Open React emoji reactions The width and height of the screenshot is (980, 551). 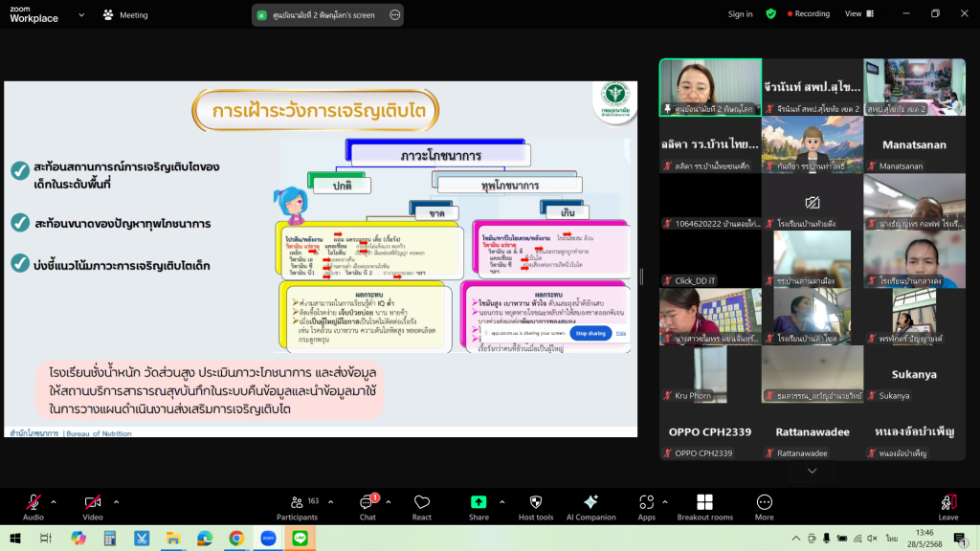(x=422, y=507)
